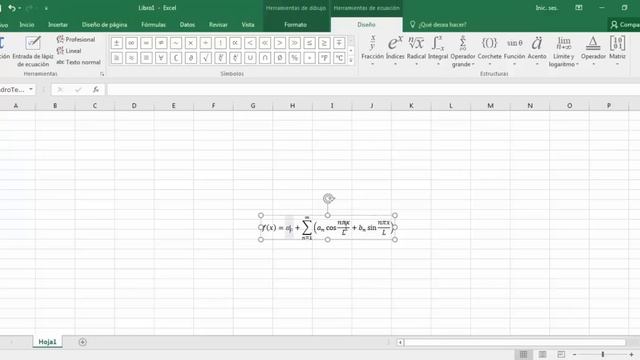Open the Fracción structures dropdown
Screen dimensions: 640x360
372,51
